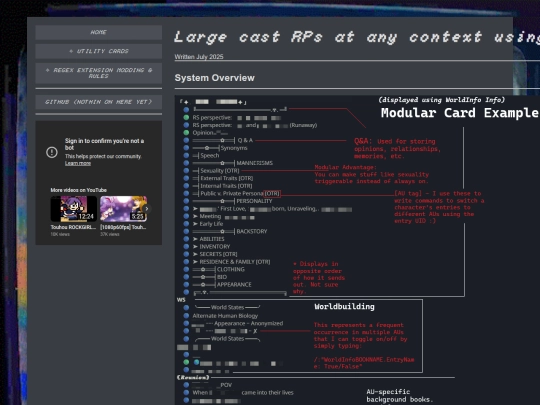Expand the SECRETS [OTR] arrow entry
Viewport: 540px width, 405px height.
195,254
